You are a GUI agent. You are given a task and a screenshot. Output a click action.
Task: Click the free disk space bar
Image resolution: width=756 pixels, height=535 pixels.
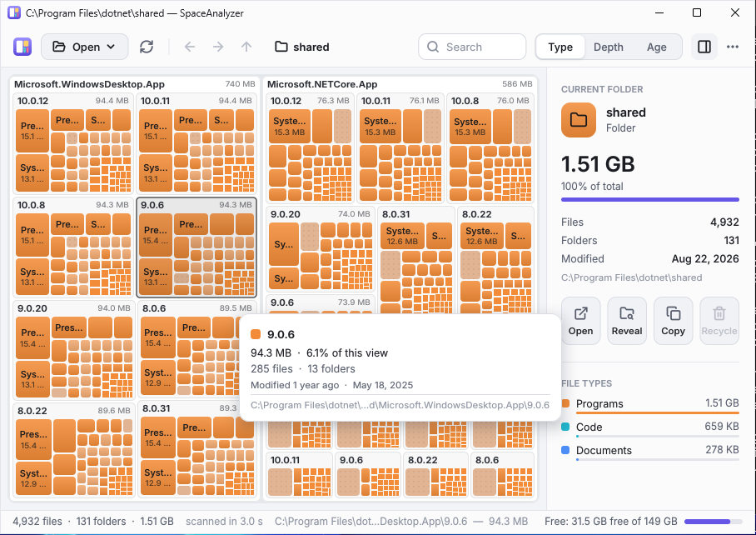coord(713,522)
